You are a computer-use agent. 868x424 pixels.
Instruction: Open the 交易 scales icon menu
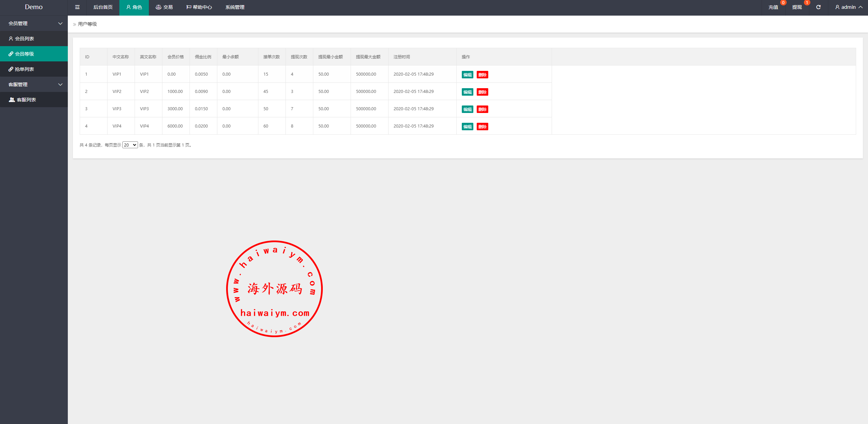[x=164, y=7]
